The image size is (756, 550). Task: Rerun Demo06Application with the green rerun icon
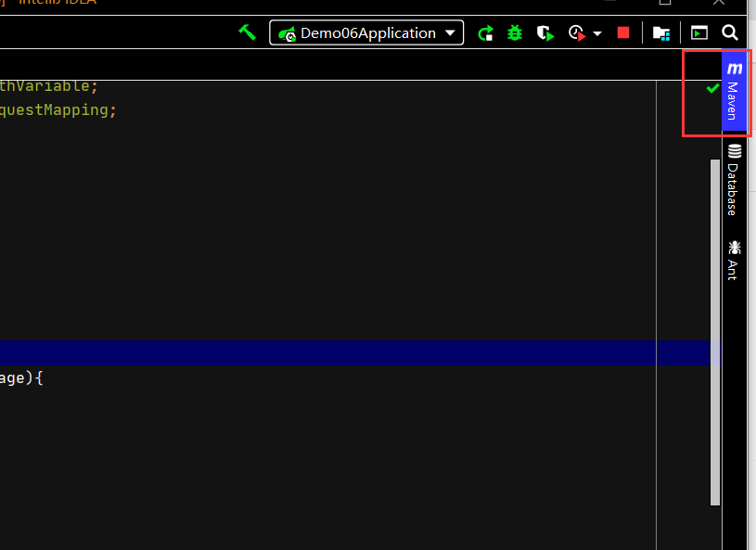click(485, 33)
